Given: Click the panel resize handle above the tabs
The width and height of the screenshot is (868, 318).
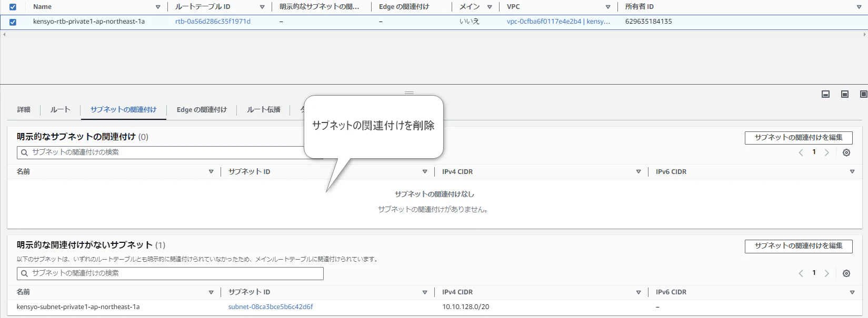Looking at the screenshot, I should (409, 93).
